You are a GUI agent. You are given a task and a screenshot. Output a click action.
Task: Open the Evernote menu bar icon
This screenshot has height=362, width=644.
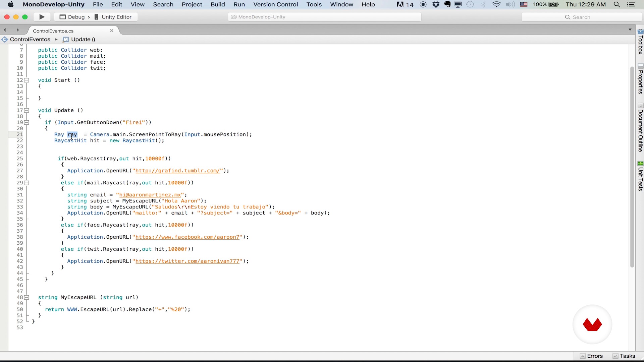pyautogui.click(x=447, y=4)
